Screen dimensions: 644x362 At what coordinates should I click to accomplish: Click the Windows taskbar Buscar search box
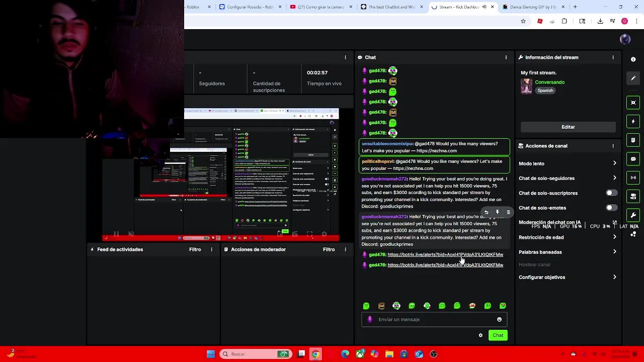click(x=256, y=354)
